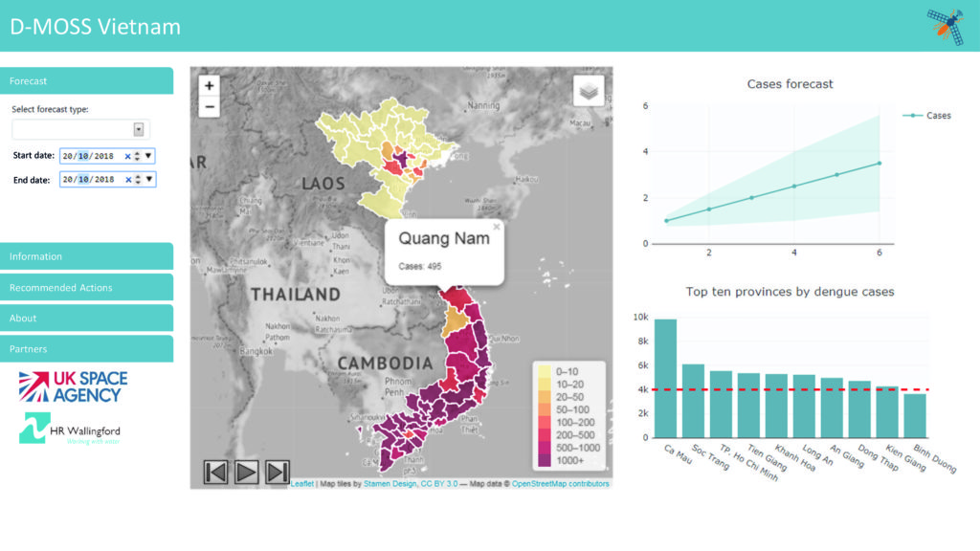Image resolution: width=980 pixels, height=551 pixels.
Task: Skip to previous forecast frame
Action: pos(215,472)
